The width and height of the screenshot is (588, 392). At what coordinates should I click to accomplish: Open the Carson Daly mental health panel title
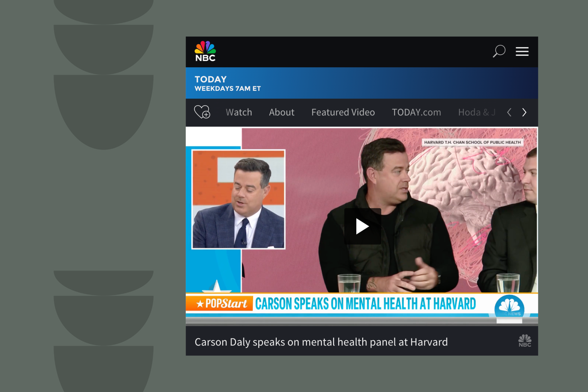point(321,342)
